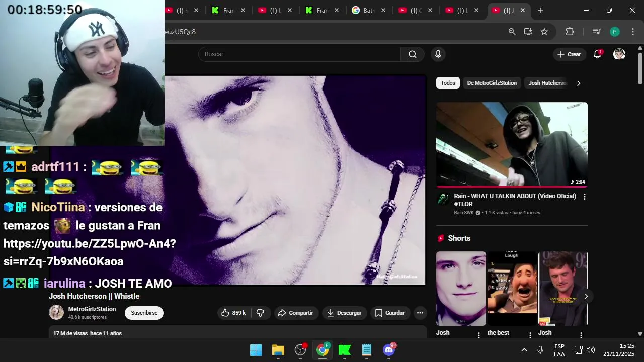Open the Kick app in taskbar
This screenshot has height=362, width=644.
pyautogui.click(x=345, y=350)
